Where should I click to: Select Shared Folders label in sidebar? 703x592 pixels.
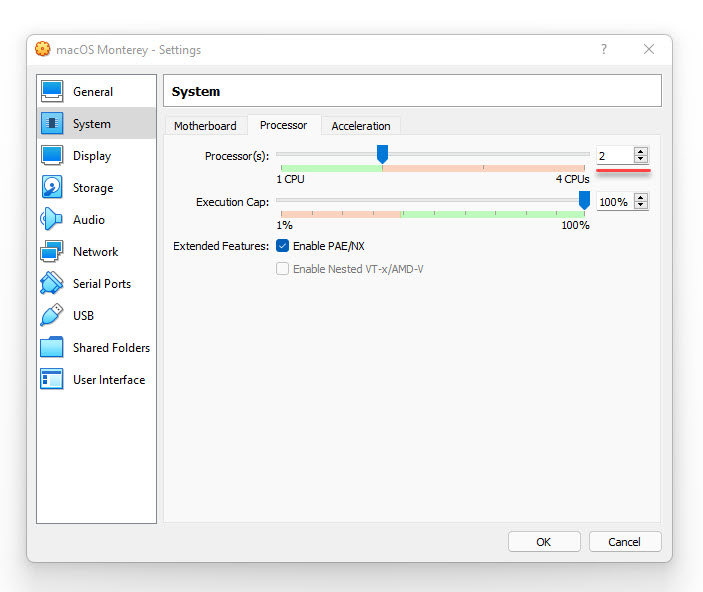(111, 348)
